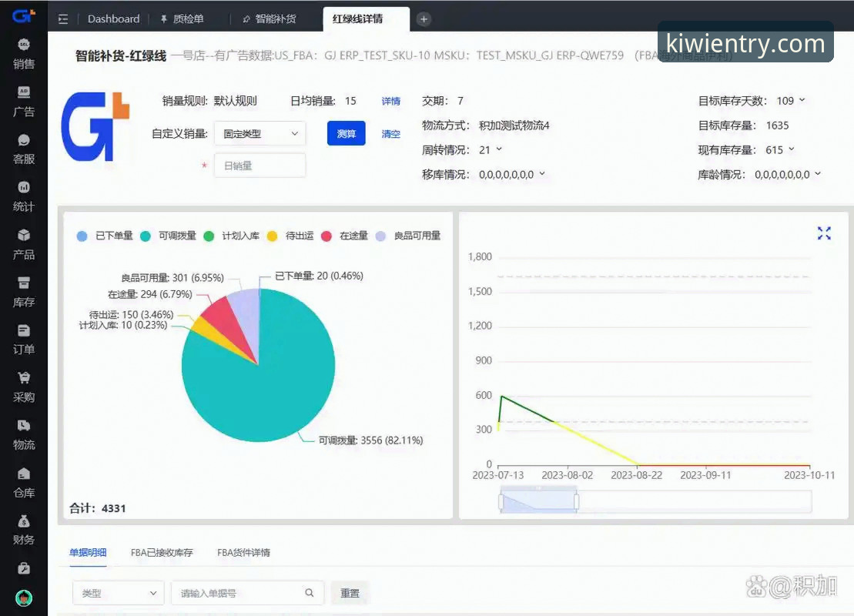Switch to the 智能补货 tab
854x616 pixels.
click(x=276, y=19)
